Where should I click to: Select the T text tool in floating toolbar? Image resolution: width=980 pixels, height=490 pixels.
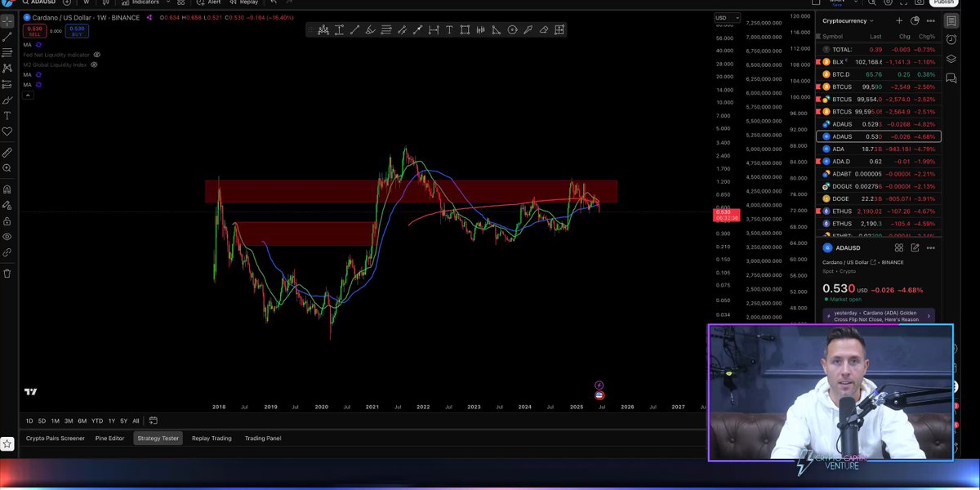coord(449,30)
